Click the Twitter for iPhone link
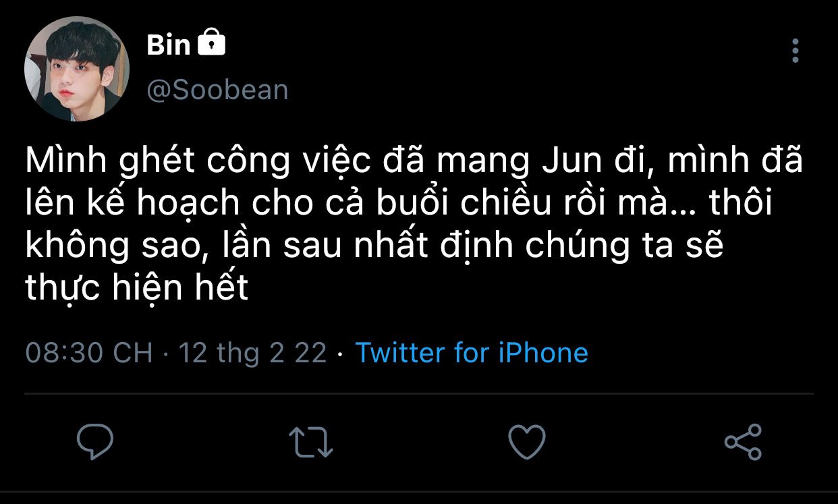Viewport: 838px width, 504px height. 472,353
